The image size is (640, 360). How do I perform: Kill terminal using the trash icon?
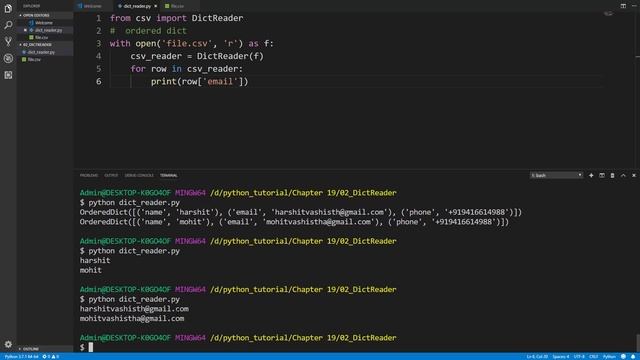612,175
